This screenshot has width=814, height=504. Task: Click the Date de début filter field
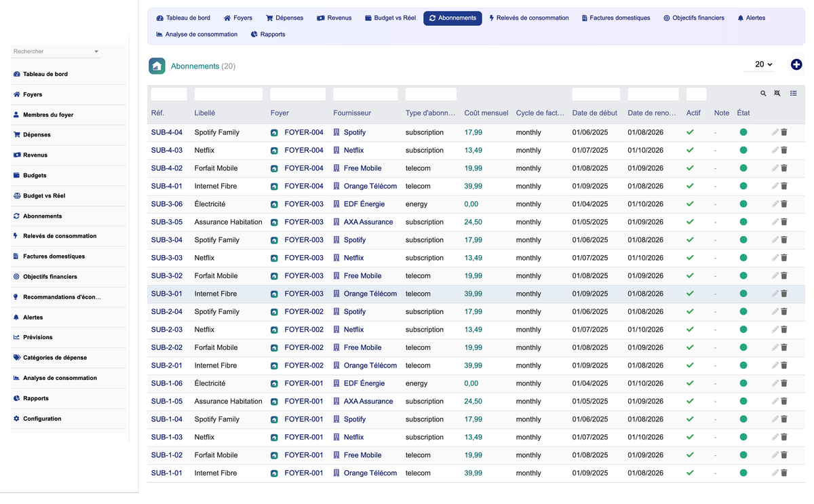[x=596, y=94]
